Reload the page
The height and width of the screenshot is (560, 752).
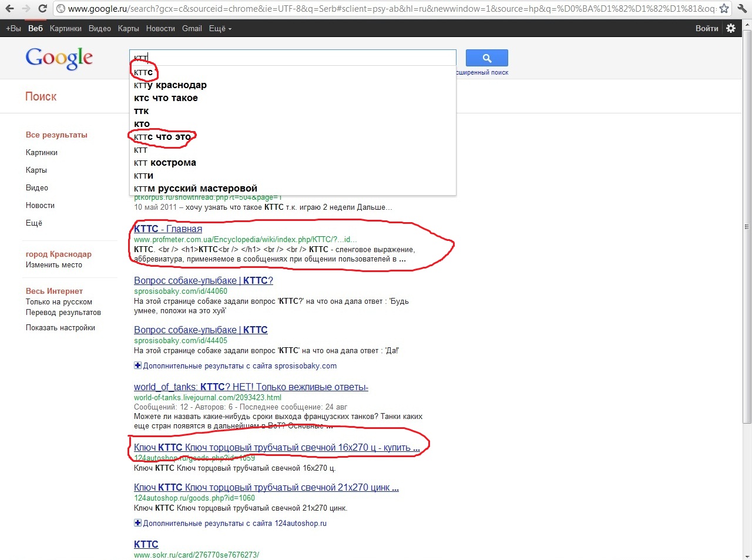[x=42, y=8]
